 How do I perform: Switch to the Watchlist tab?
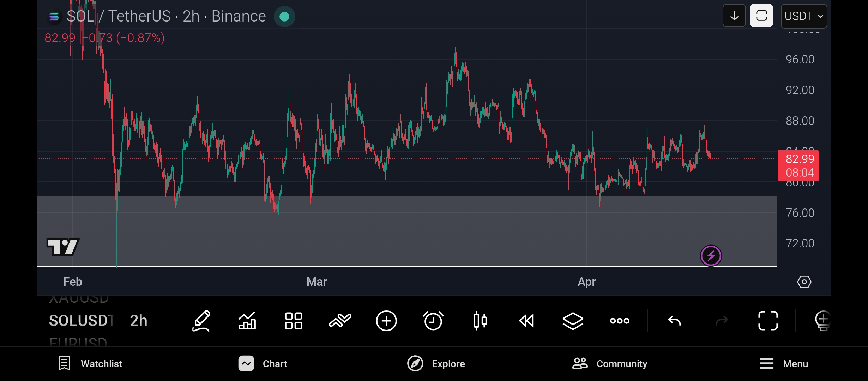(90, 364)
